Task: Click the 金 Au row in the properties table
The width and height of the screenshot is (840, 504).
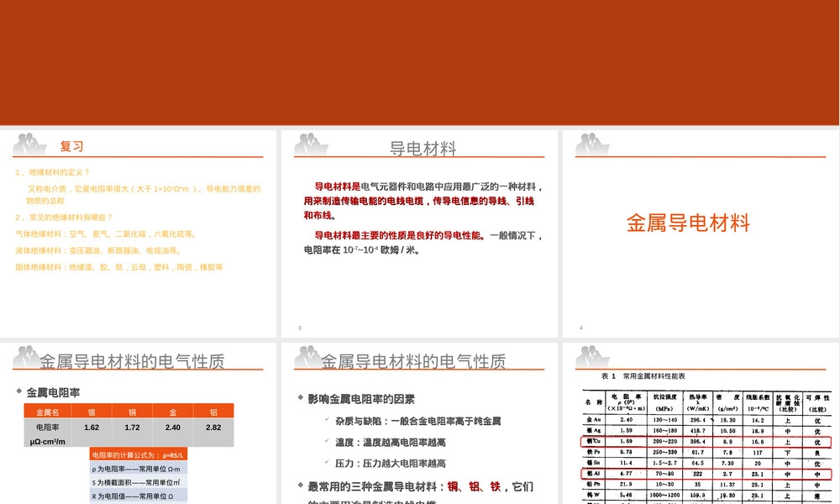Action: 707,421
